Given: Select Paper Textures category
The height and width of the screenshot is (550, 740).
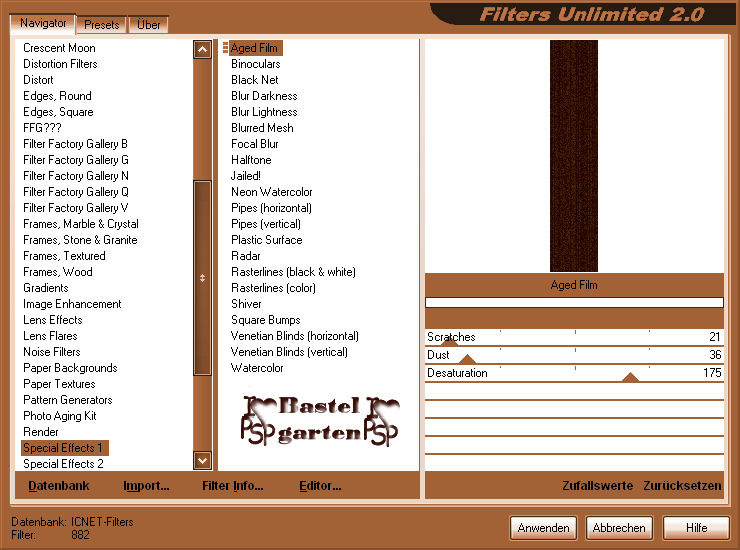Looking at the screenshot, I should [59, 384].
